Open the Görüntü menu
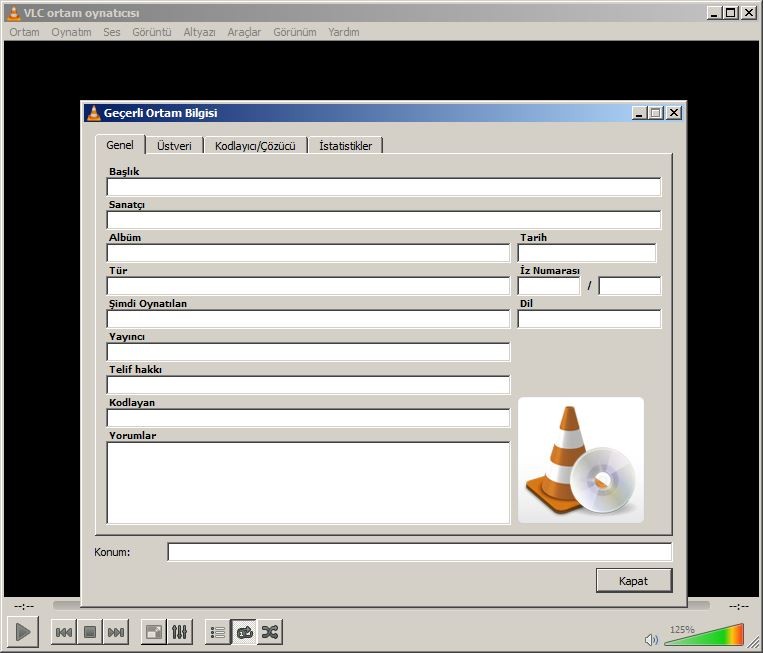This screenshot has height=653, width=763. click(152, 32)
